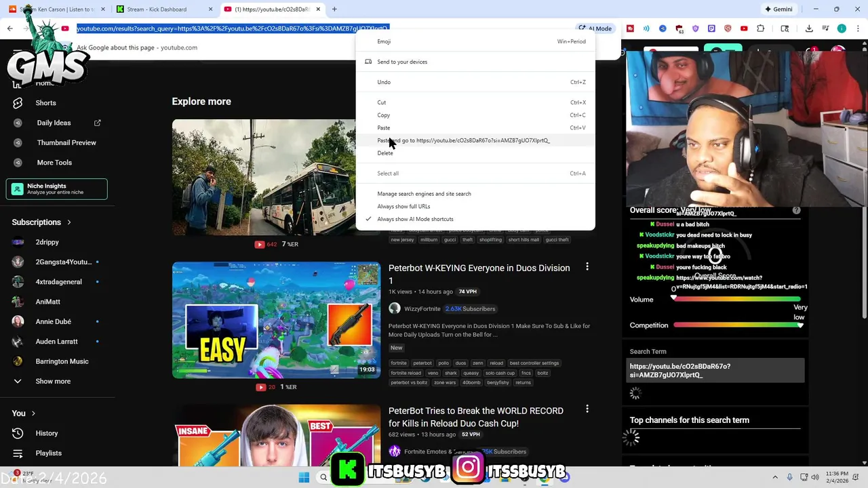This screenshot has width=868, height=488.
Task: Open the Shorts icon in YouTube sidebar
Action: [18, 103]
